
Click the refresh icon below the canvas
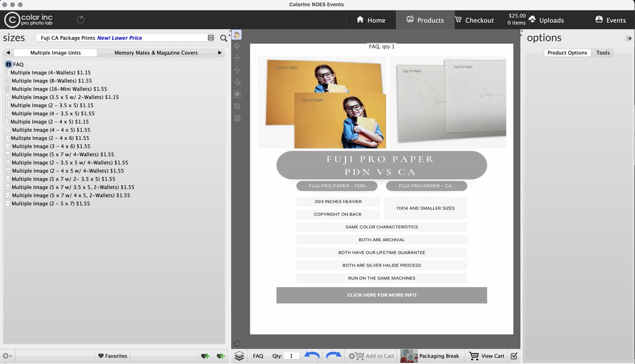pos(237,343)
